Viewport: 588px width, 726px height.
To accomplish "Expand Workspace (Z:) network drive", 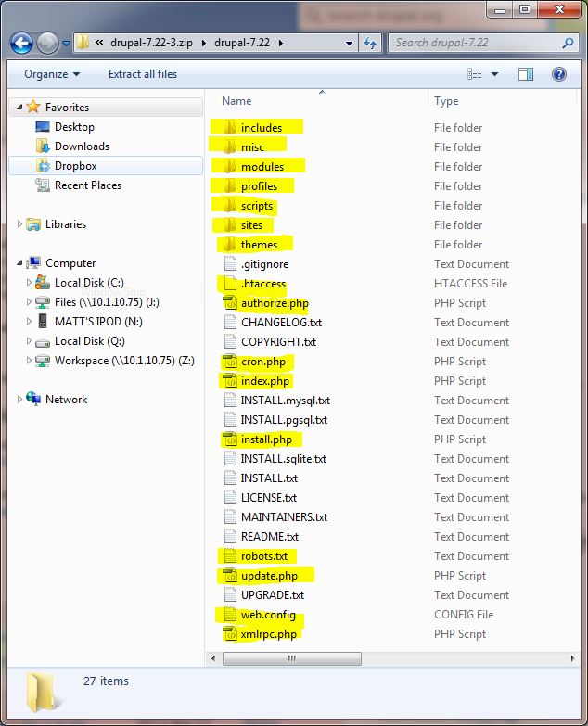I will click(x=29, y=361).
